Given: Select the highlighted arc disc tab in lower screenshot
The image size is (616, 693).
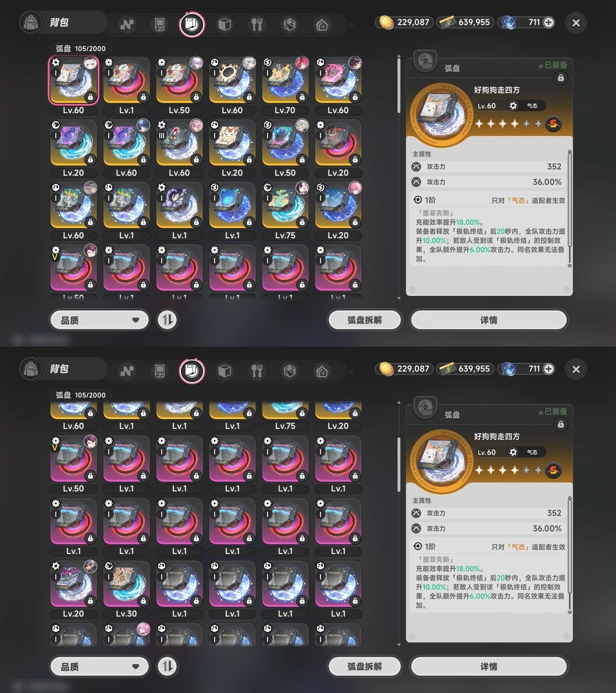Looking at the screenshot, I should point(192,371).
